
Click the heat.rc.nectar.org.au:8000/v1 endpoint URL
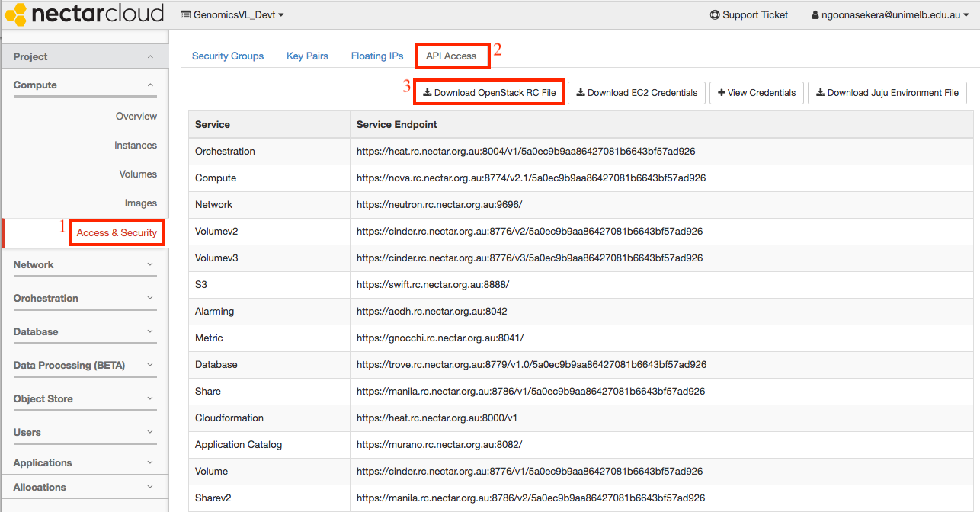coord(437,418)
